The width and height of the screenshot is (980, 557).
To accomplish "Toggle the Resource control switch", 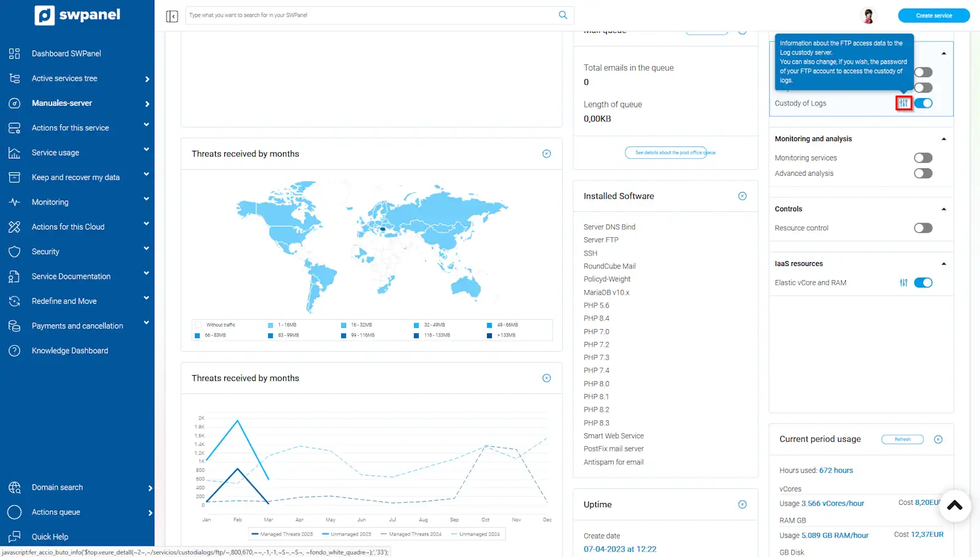I will [922, 228].
